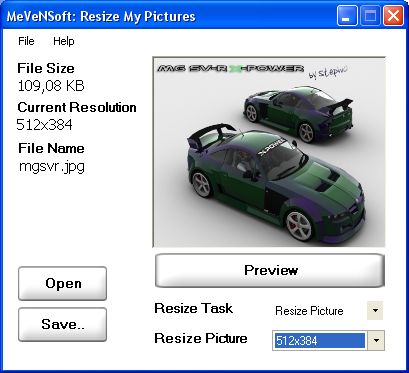Open the Help menu

[64, 41]
